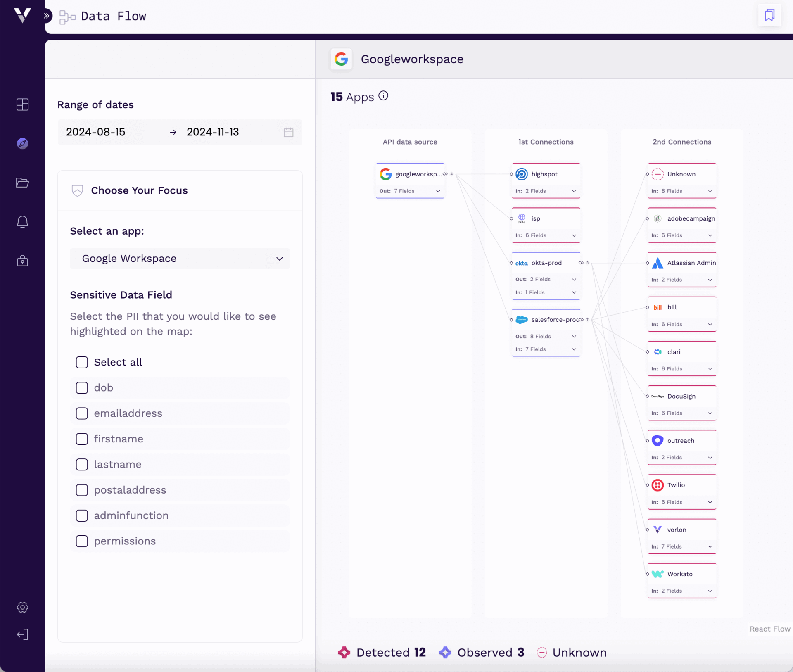This screenshot has width=793, height=672.
Task: Open the compass explore icon in sidebar
Action: [x=22, y=143]
